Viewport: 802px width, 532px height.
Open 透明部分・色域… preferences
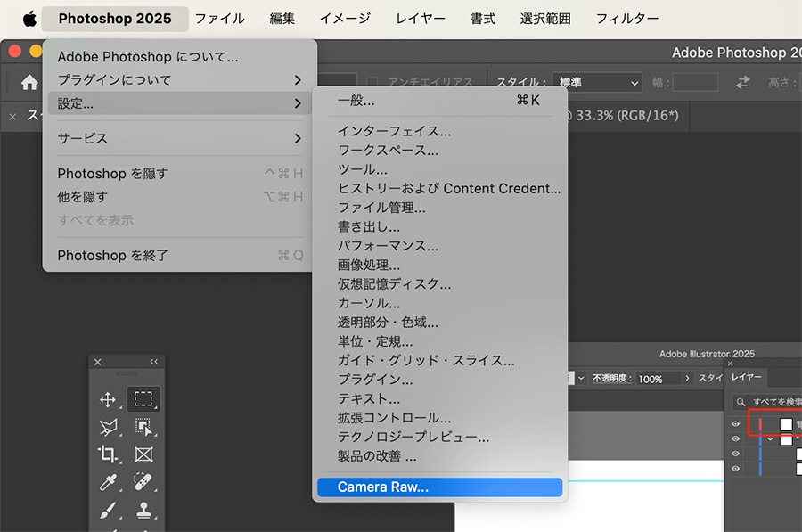440,323
